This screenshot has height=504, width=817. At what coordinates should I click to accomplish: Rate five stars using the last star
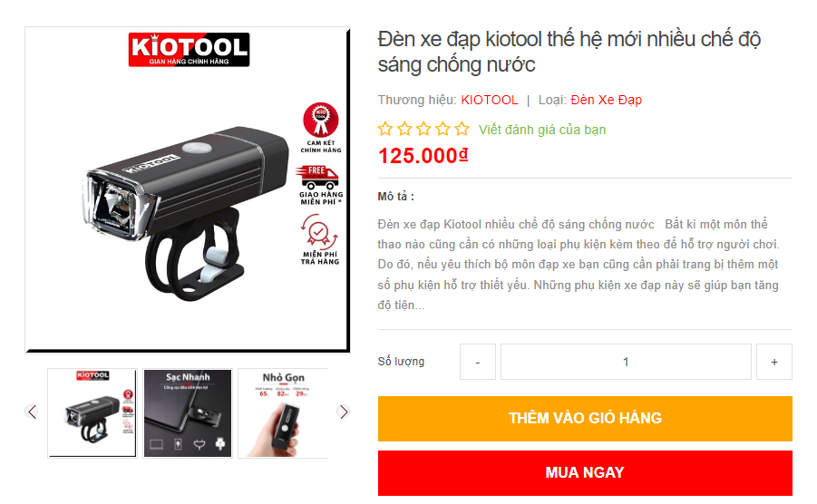coord(462,129)
